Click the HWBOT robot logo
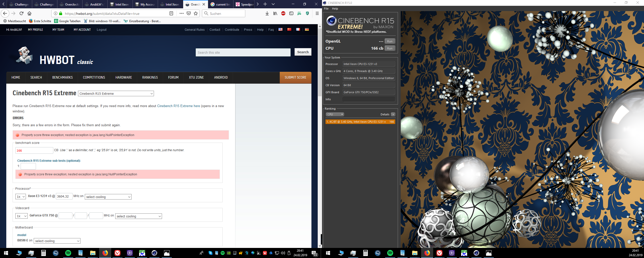This screenshot has width=644, height=258. pos(24,55)
